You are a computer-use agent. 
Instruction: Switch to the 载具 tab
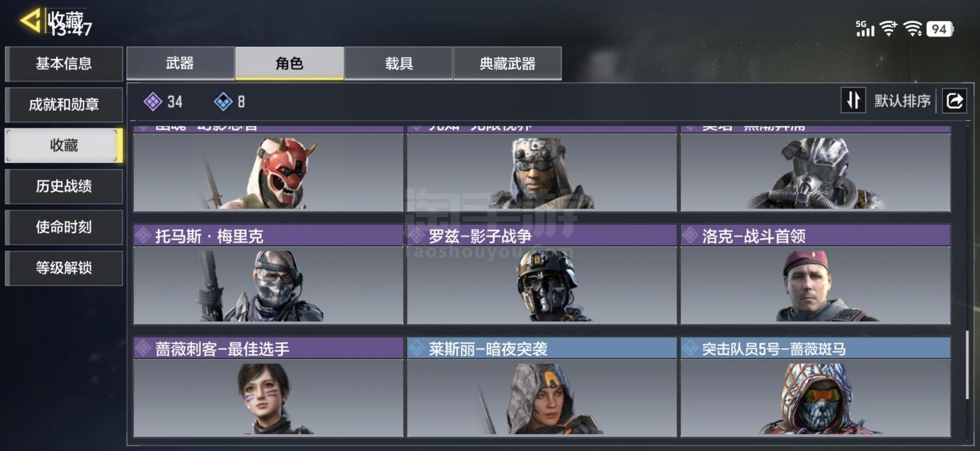(398, 64)
